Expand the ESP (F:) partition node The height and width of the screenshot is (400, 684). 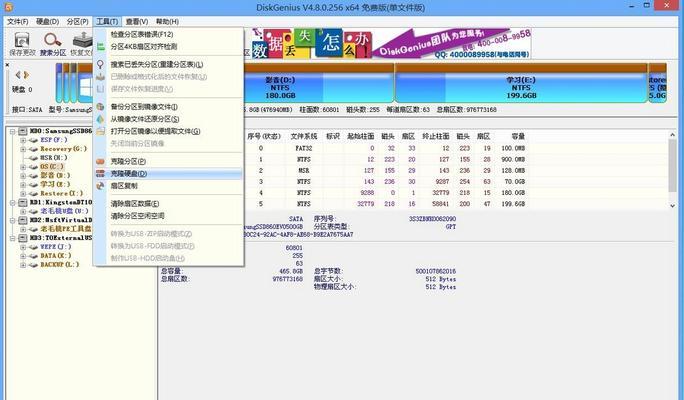[23, 140]
